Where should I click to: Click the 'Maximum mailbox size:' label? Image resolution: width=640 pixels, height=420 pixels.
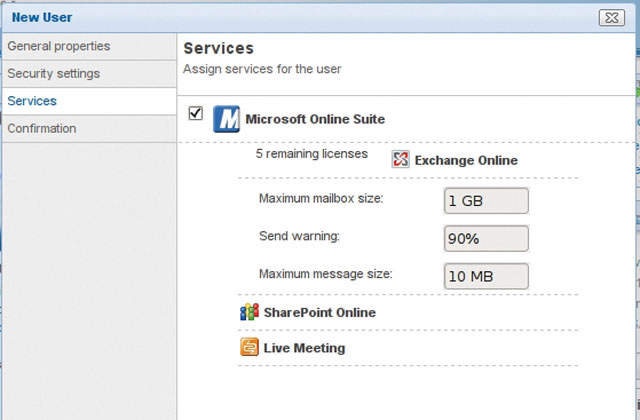point(321,198)
